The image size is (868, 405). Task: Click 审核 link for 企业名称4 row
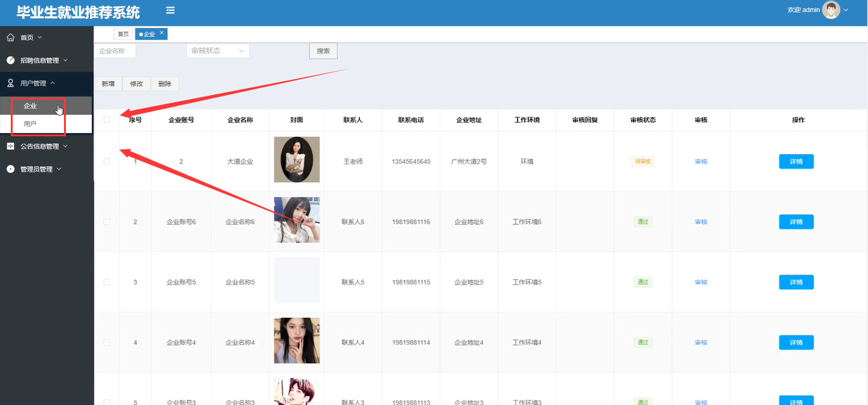click(x=701, y=342)
